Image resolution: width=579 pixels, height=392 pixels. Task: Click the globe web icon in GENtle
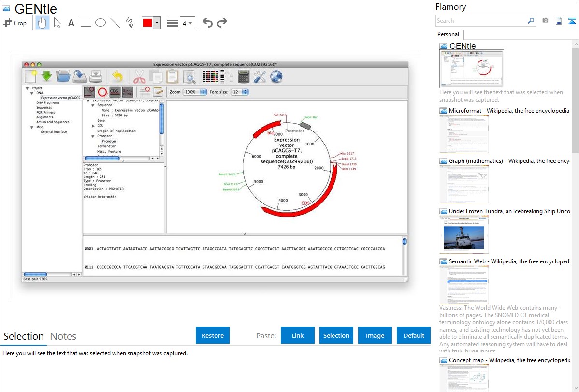tap(276, 76)
